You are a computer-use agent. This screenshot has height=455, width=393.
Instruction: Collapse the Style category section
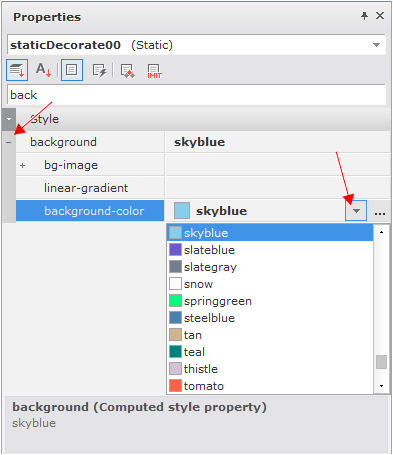click(9, 119)
